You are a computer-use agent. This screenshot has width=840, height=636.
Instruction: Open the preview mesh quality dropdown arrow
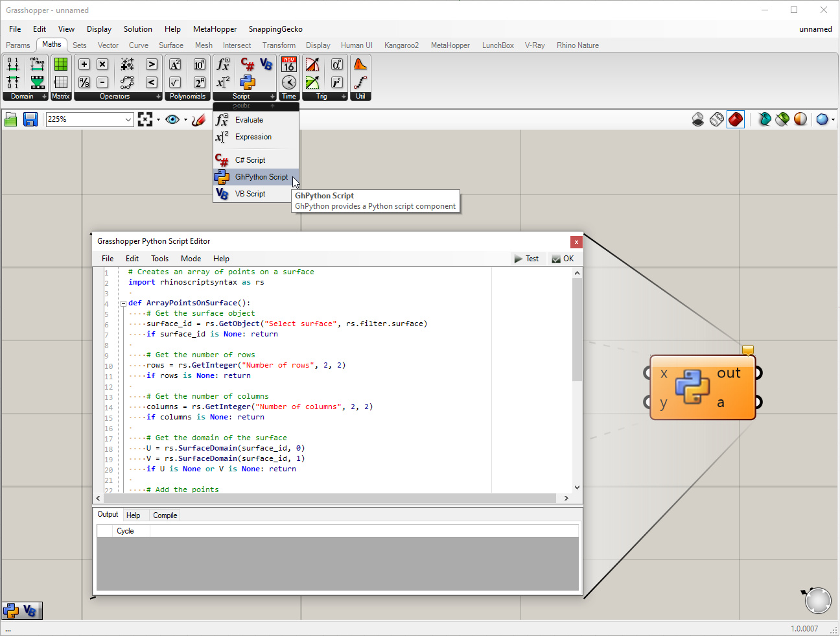[833, 119]
